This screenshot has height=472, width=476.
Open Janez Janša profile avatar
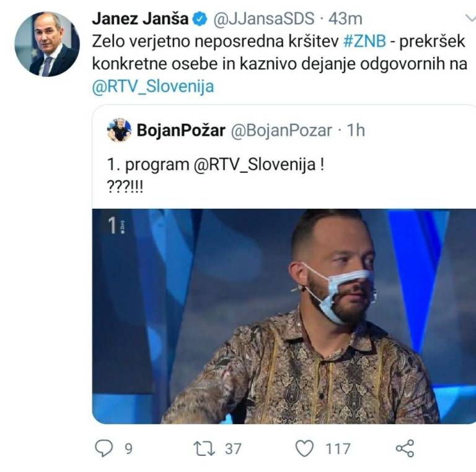coord(47,44)
